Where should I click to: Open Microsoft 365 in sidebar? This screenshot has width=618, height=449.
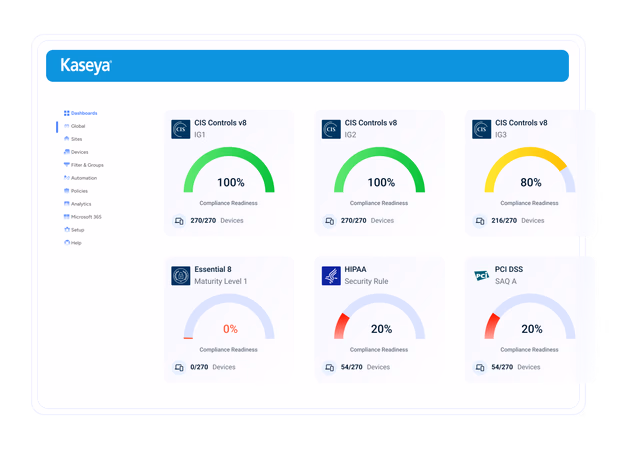coord(83,217)
